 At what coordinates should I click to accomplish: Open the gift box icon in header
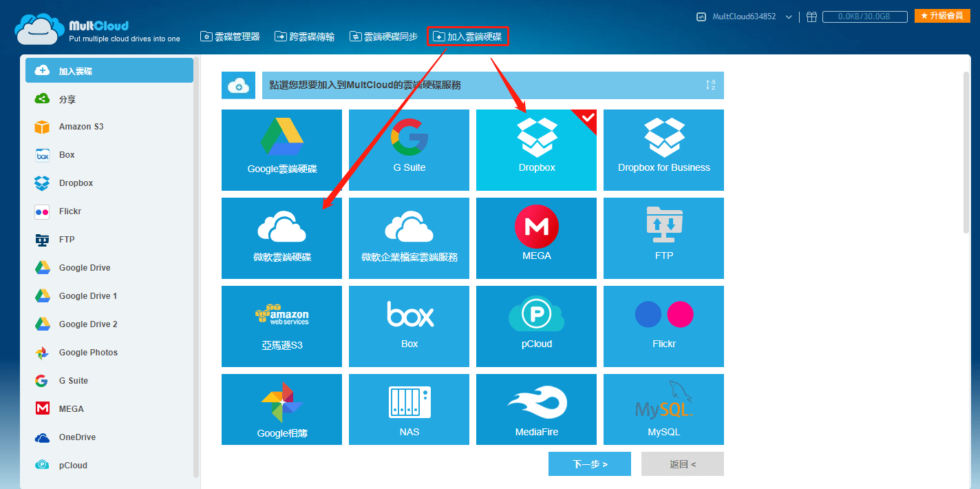(x=812, y=17)
